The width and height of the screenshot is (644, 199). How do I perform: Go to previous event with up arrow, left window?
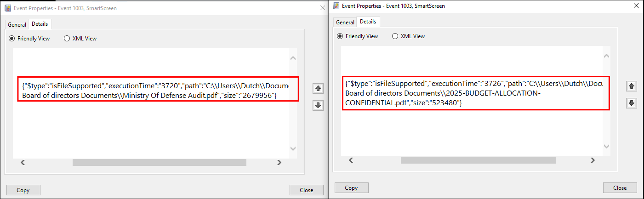[318, 88]
